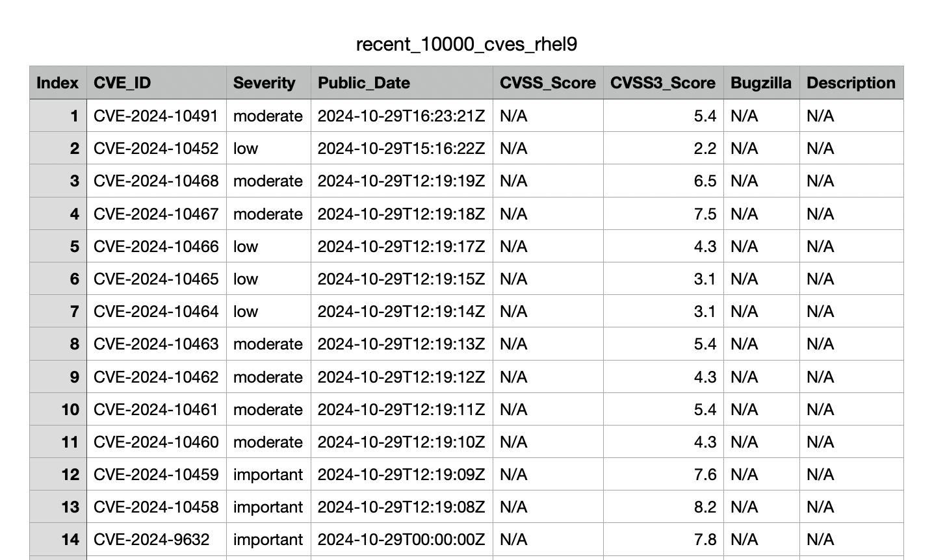
Task: Select the CVSS3_Score column header
Action: pyautogui.click(x=662, y=83)
